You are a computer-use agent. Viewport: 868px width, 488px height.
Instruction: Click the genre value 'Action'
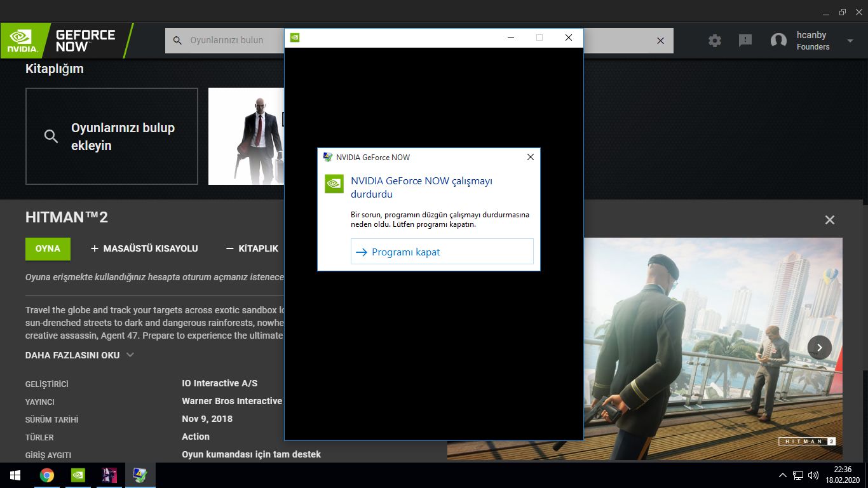tap(196, 437)
